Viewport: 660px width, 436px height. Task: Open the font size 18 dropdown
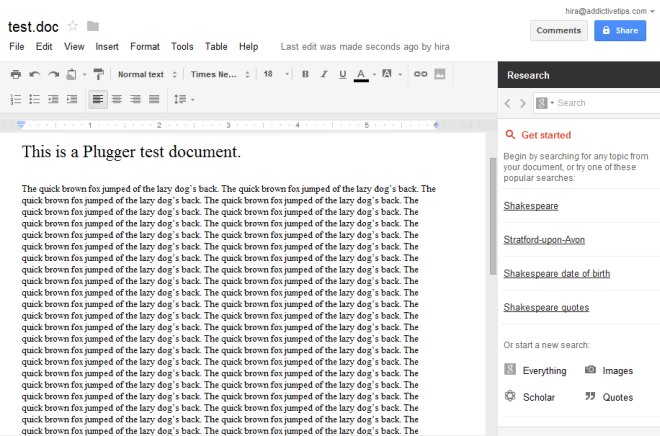click(276, 74)
